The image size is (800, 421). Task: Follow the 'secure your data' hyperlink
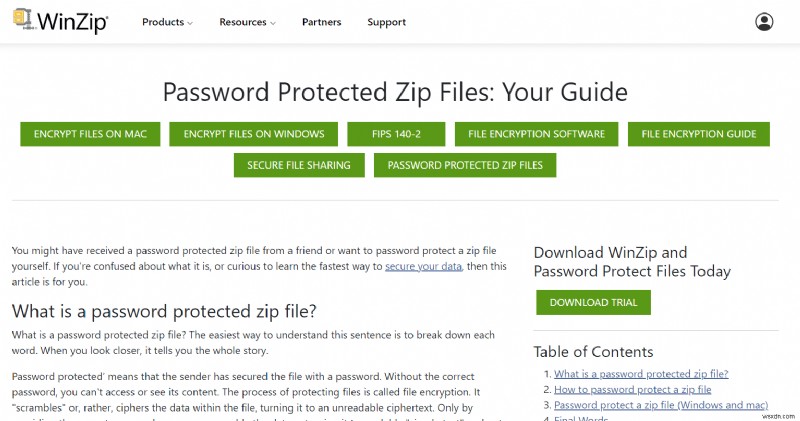(424, 267)
